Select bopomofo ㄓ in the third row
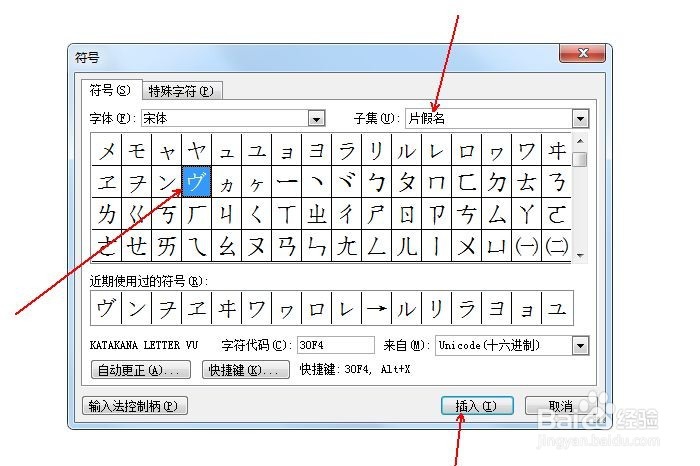The width and height of the screenshot is (700, 466). click(317, 213)
